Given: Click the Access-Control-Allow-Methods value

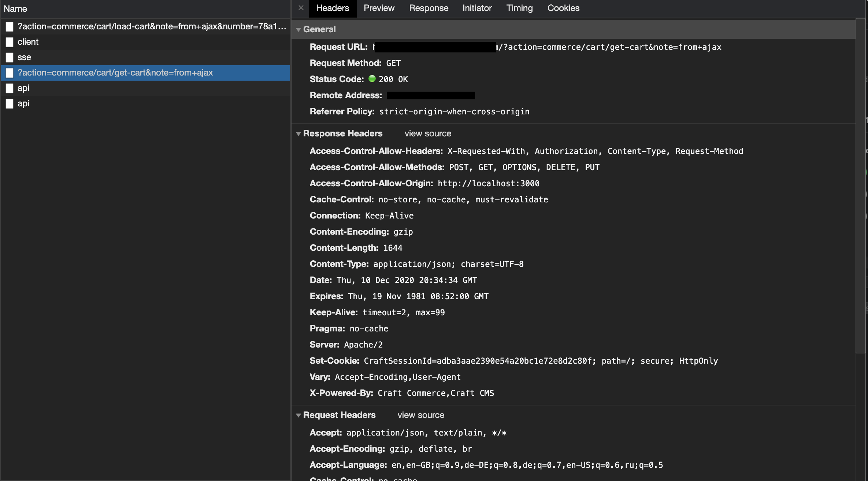Looking at the screenshot, I should pyautogui.click(x=524, y=167).
